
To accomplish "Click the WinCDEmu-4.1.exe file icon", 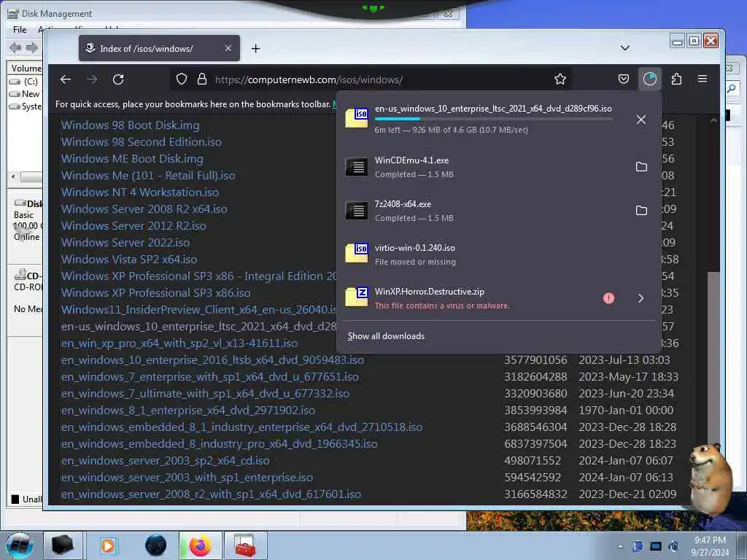I will tap(357, 167).
